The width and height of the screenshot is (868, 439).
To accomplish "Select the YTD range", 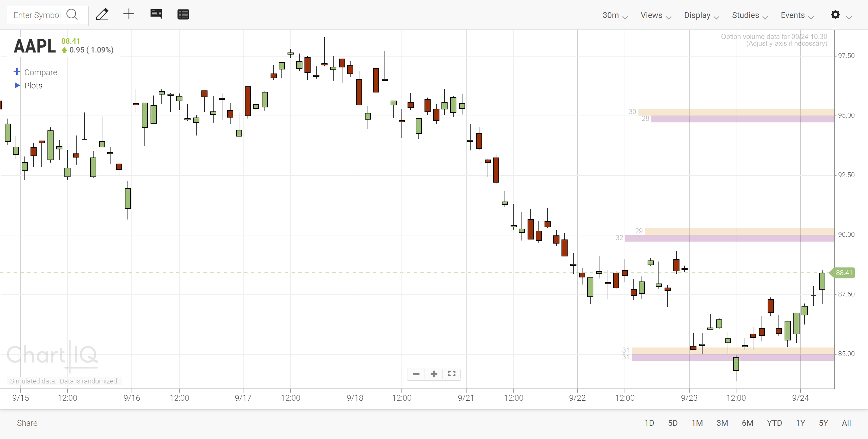I will click(x=774, y=423).
